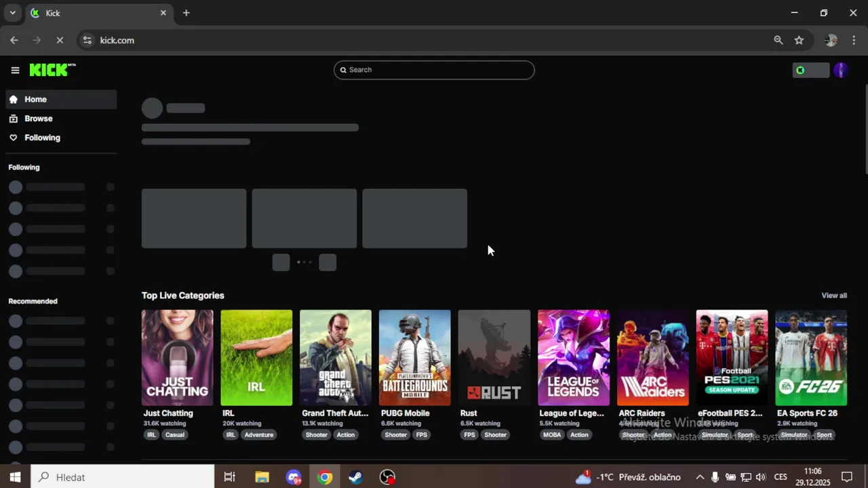
Task: Select the FPS tag under PUBG Mobile
Action: pyautogui.click(x=422, y=435)
